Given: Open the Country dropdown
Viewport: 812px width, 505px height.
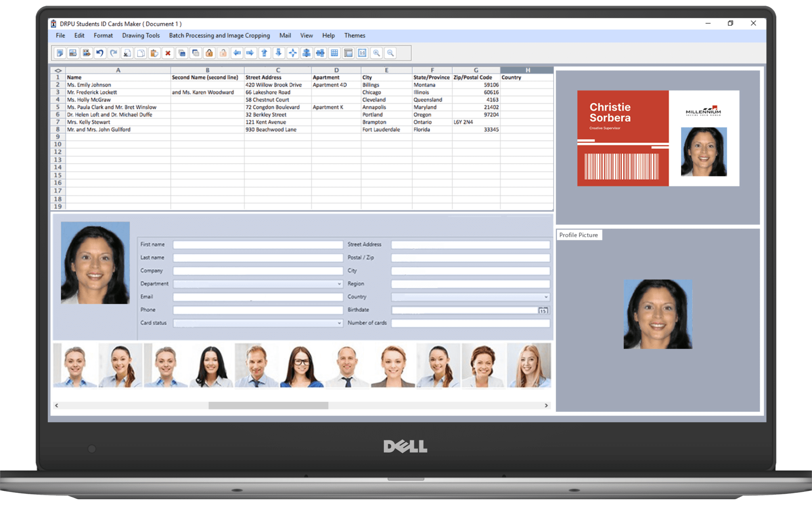Looking at the screenshot, I should click(x=546, y=297).
